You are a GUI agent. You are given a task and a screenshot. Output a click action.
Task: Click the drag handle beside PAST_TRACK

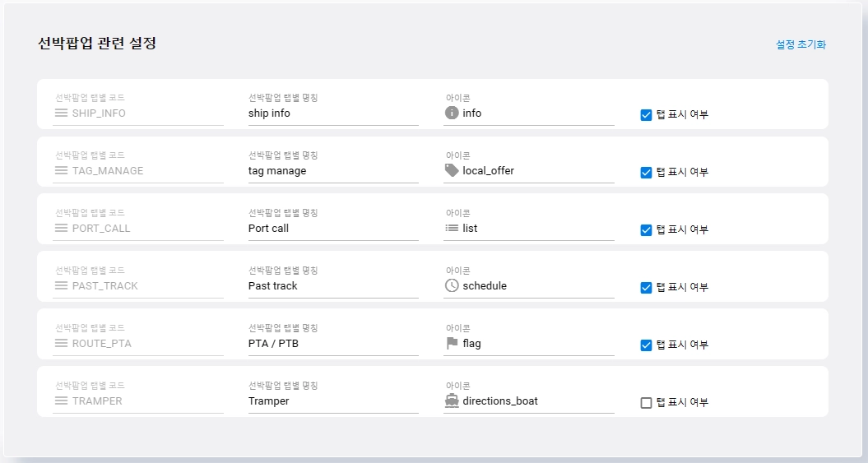pos(61,285)
